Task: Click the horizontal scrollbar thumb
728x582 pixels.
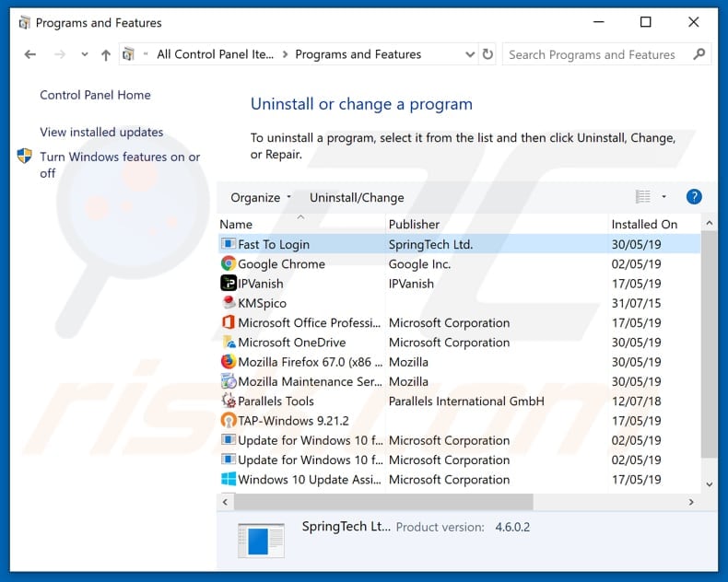Action: 383,502
